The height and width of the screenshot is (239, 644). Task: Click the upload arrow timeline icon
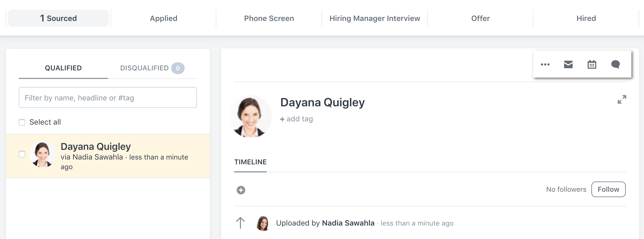240,223
